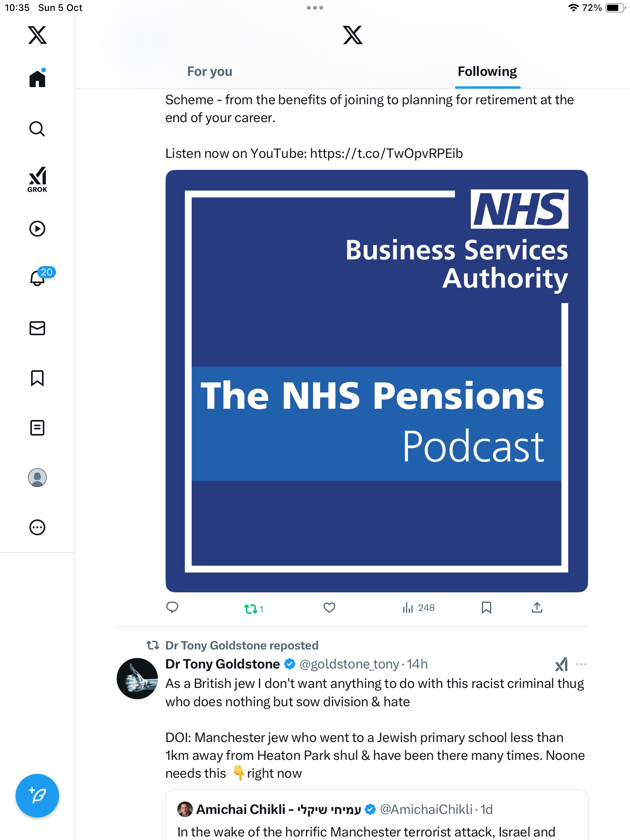This screenshot has height=840, width=630.
Task: Tap the compose new post button
Action: (x=37, y=795)
